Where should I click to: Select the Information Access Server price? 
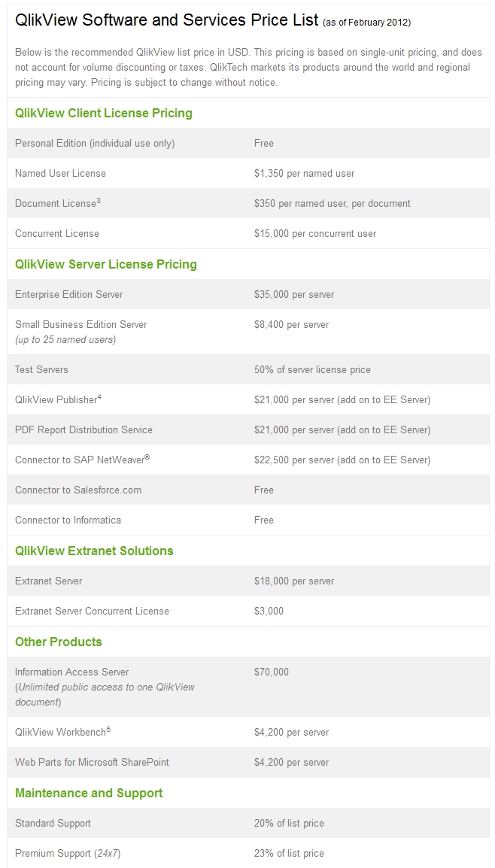[x=272, y=672]
